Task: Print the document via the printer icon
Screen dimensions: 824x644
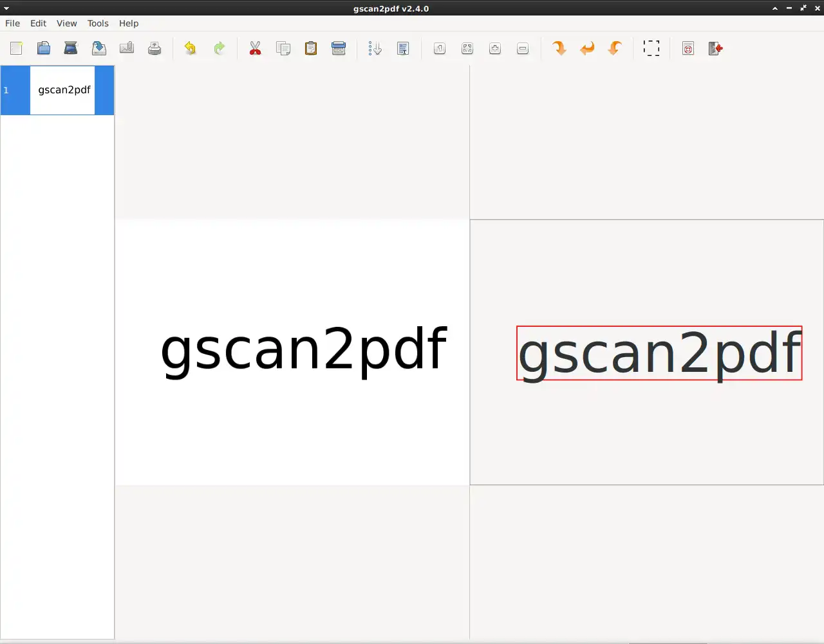Action: (x=154, y=48)
